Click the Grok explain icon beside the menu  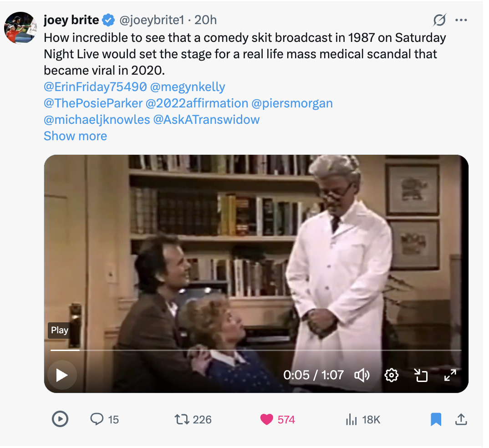(x=439, y=20)
